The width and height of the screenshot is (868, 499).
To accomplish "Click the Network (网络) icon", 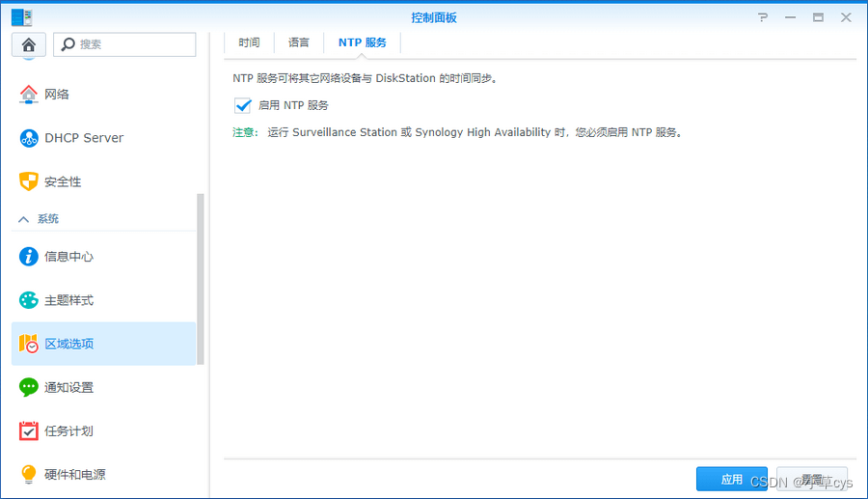I will point(29,95).
